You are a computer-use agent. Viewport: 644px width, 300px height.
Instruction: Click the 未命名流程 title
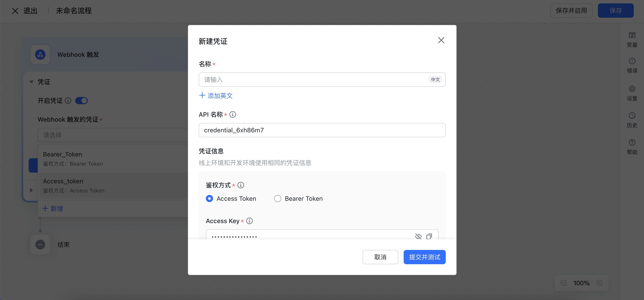coord(74,11)
